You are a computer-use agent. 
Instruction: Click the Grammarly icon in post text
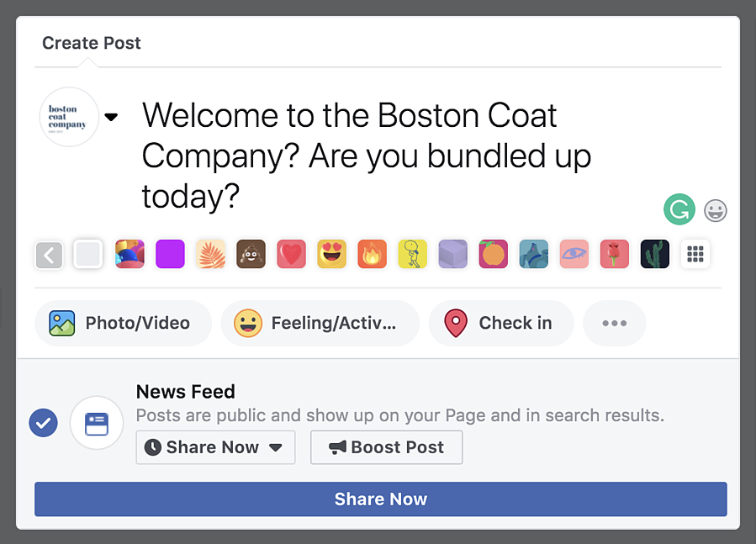pos(679,209)
